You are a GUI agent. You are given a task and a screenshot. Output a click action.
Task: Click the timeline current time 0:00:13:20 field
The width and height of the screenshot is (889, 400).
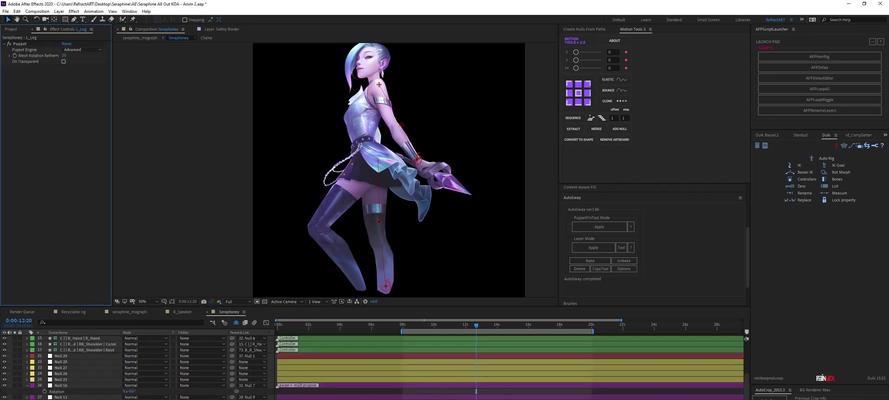click(x=19, y=321)
